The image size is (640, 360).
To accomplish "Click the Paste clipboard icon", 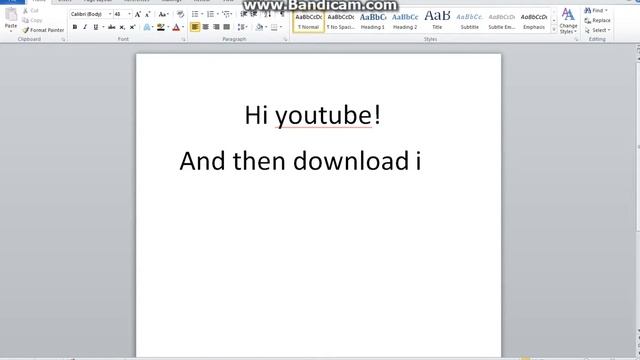I will point(11,15).
